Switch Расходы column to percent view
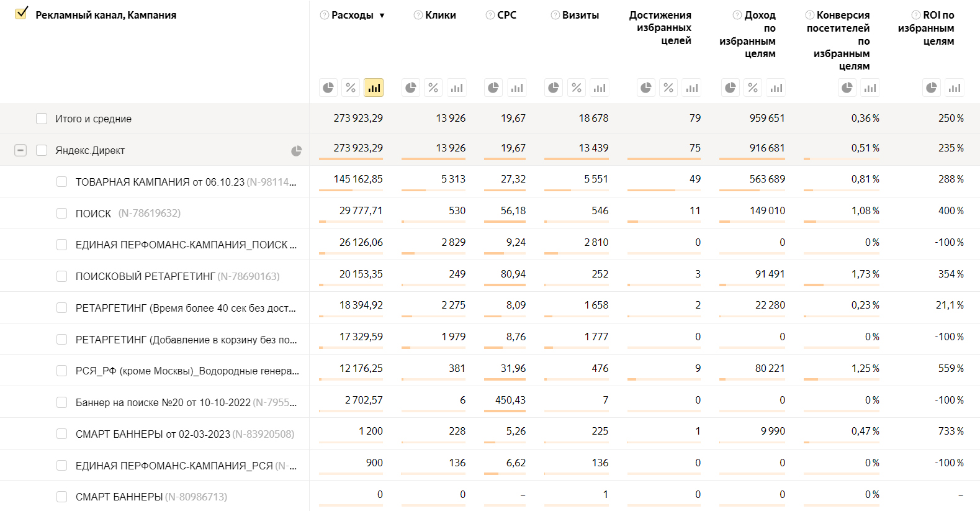980x511 pixels. click(351, 88)
